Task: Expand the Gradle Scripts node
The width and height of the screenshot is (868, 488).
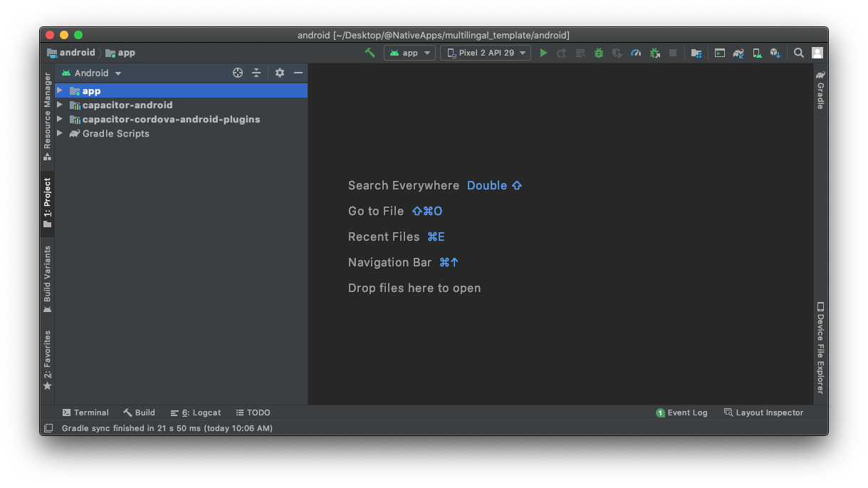Action: [60, 133]
